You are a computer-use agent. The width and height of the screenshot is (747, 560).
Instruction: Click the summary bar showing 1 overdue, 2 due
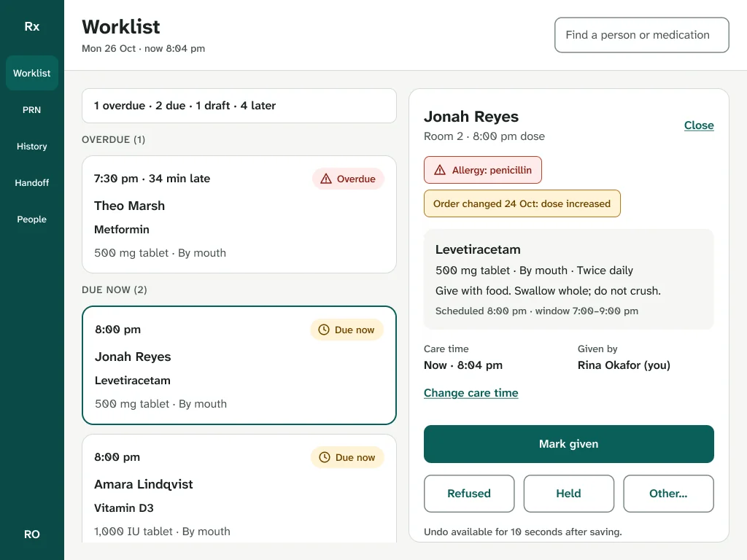(x=239, y=106)
